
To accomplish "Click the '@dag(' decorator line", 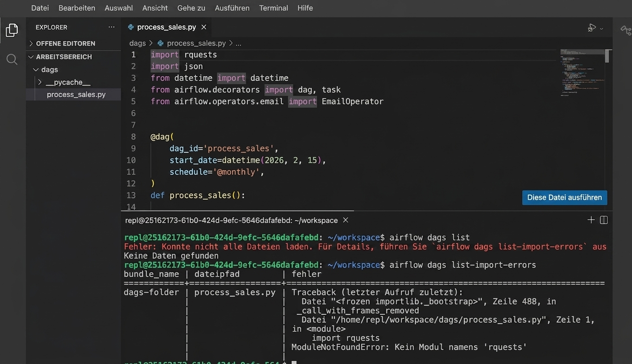I will coord(162,137).
